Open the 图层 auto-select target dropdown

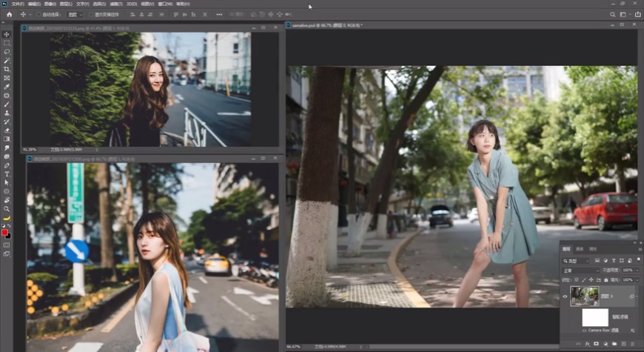coord(73,14)
